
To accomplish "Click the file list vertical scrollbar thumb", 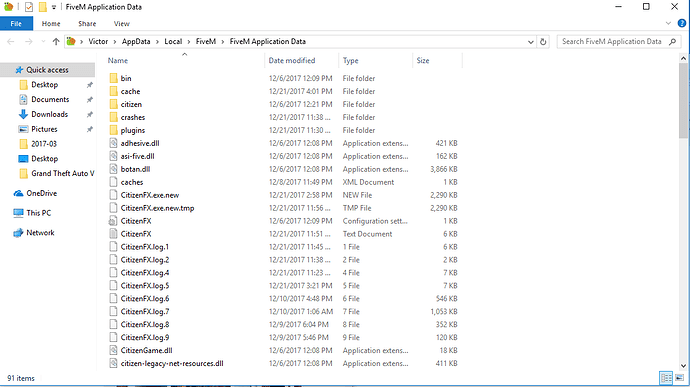I will point(683,100).
